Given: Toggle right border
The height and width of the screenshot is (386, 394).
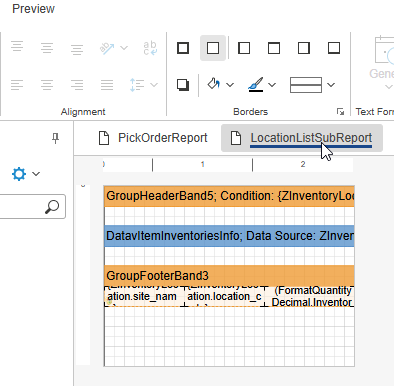Looking at the screenshot, I should point(304,48).
